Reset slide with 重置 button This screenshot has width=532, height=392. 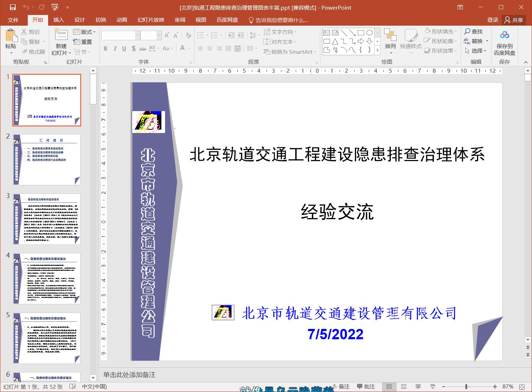(82, 42)
